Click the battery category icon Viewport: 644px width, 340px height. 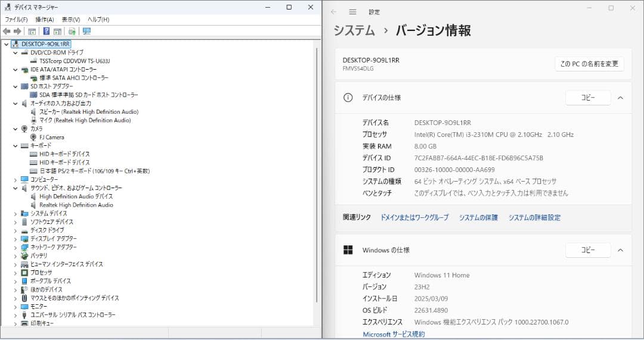[x=24, y=255]
